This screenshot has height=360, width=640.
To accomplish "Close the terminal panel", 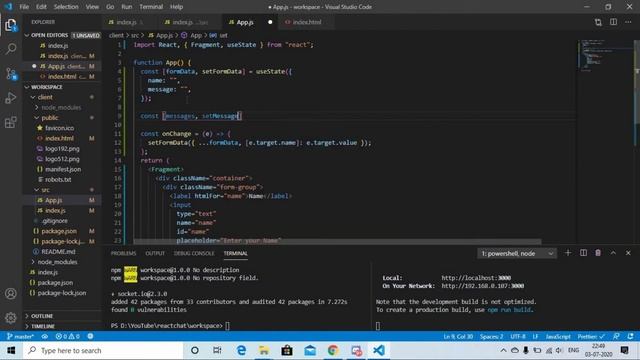I will (x=628, y=253).
